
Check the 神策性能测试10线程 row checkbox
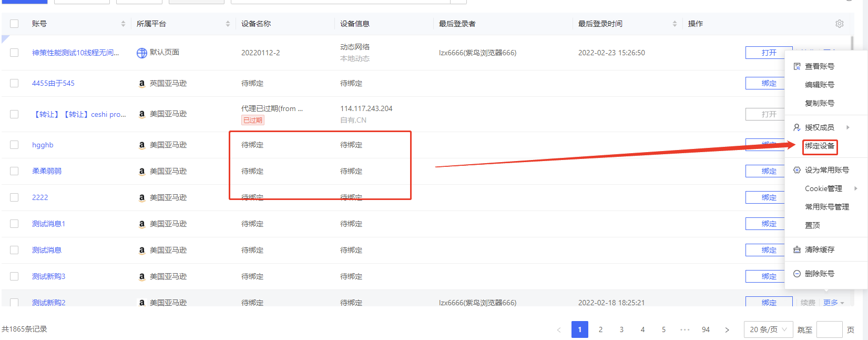click(14, 53)
